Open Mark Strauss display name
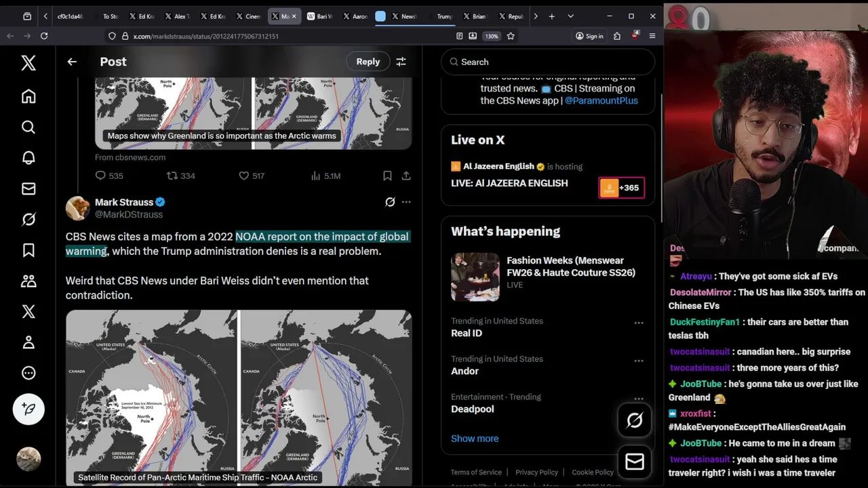The width and height of the screenshot is (868, 488). [x=124, y=202]
